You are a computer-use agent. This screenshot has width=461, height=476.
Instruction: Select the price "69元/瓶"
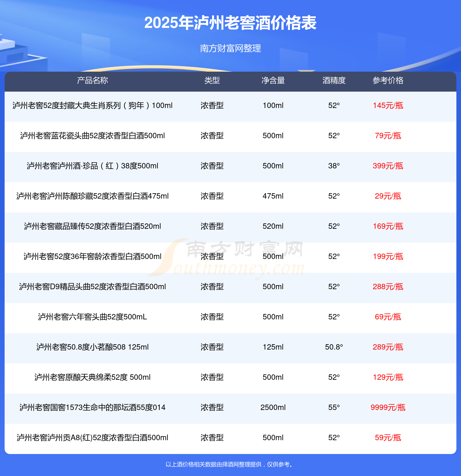(x=388, y=317)
